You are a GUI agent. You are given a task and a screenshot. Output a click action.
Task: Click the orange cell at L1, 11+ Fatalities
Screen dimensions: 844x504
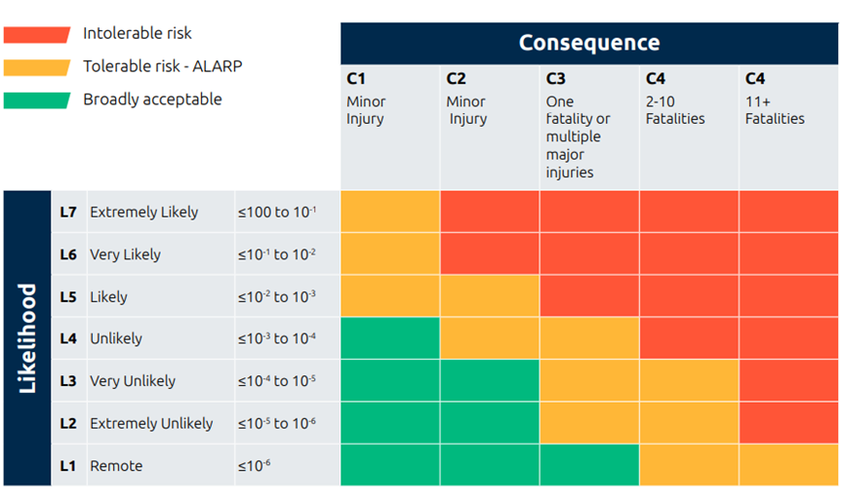788,465
